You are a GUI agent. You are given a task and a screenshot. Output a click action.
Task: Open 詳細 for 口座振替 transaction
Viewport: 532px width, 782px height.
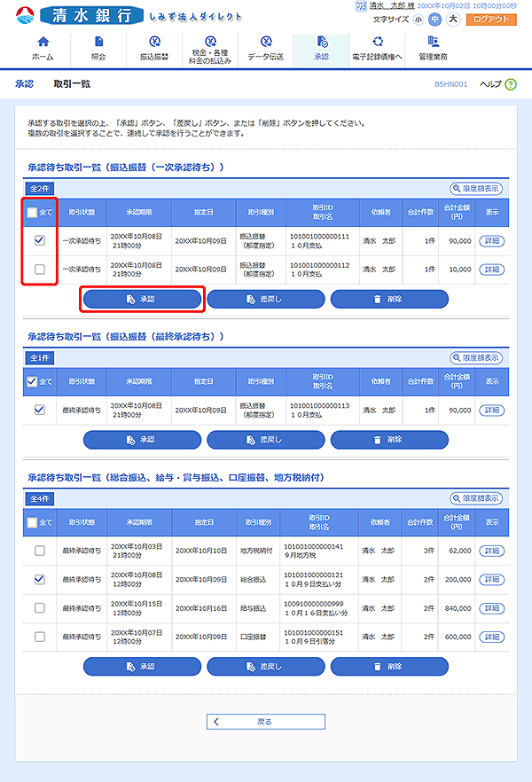tap(490, 637)
